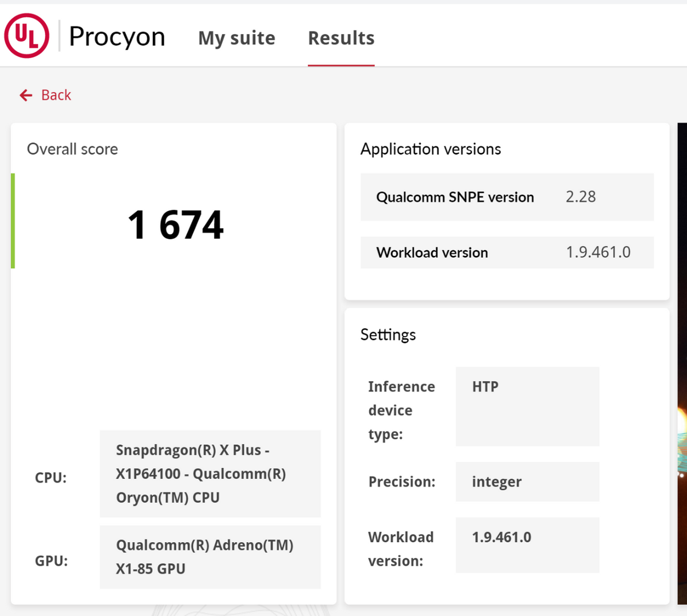
Task: Select the HTP inference device value
Action: click(x=527, y=406)
